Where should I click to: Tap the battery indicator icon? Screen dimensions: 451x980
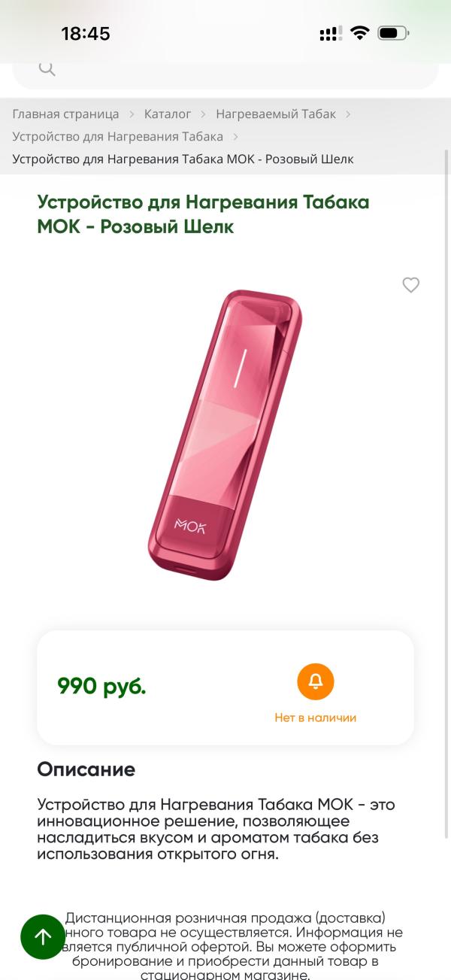pos(393,33)
